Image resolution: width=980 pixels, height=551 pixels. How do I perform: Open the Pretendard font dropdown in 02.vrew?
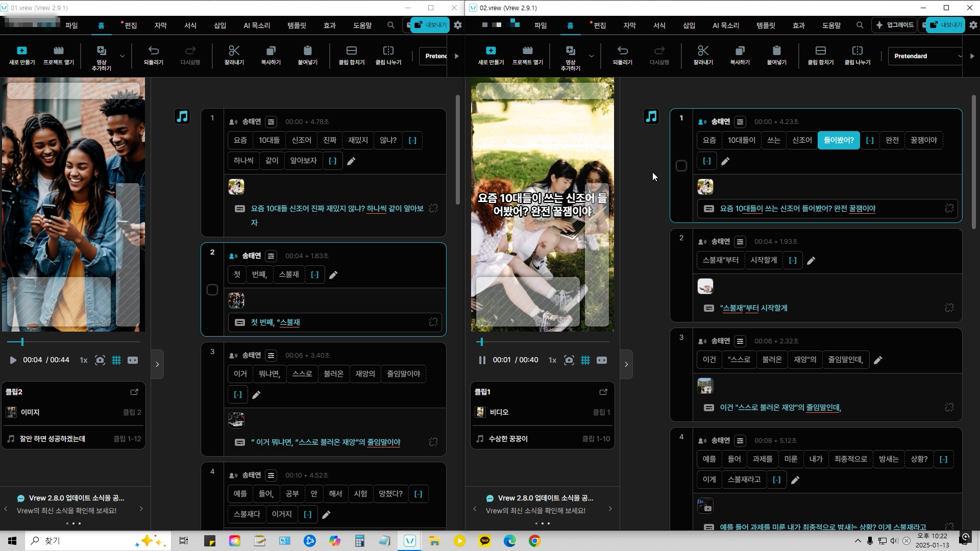(x=925, y=56)
